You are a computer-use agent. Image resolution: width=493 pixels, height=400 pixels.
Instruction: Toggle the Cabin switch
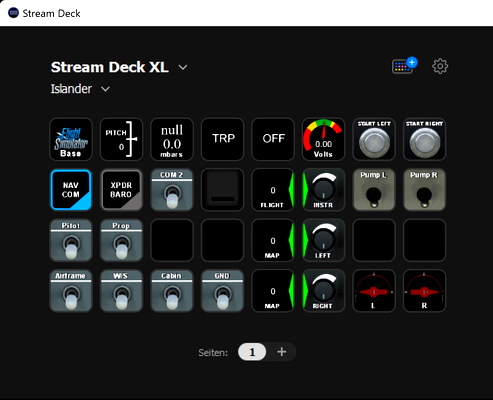(x=172, y=291)
